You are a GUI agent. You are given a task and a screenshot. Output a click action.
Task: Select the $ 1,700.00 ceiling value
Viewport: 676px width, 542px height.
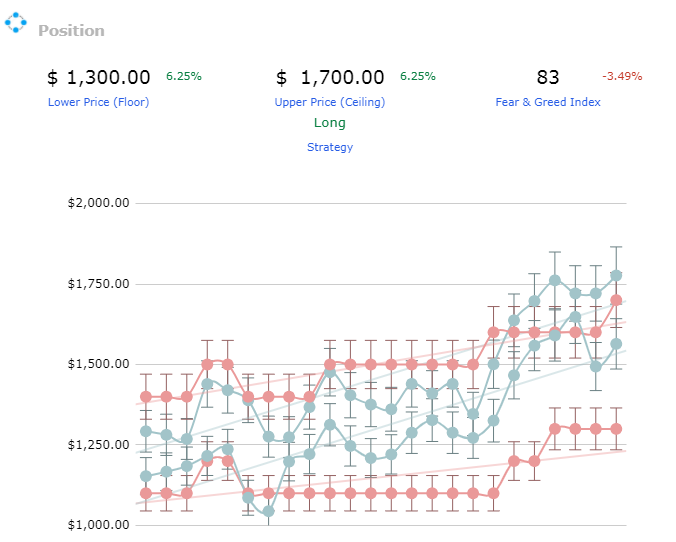click(x=330, y=78)
